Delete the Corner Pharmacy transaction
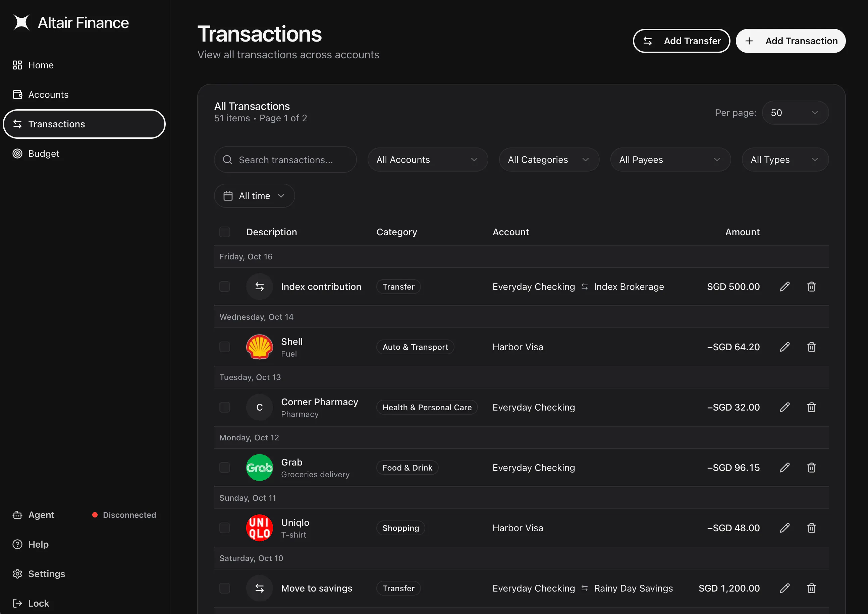The width and height of the screenshot is (868, 614). tap(811, 407)
